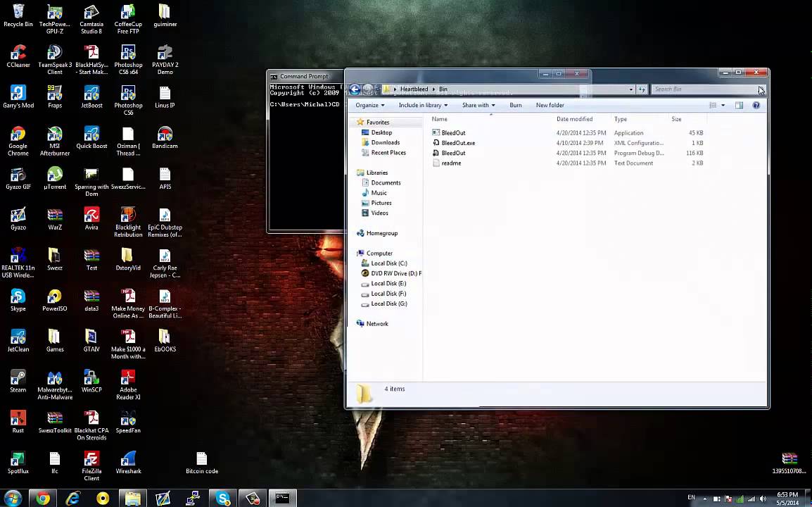
Task: Click Bin in address breadcrumb
Action: [x=443, y=89]
